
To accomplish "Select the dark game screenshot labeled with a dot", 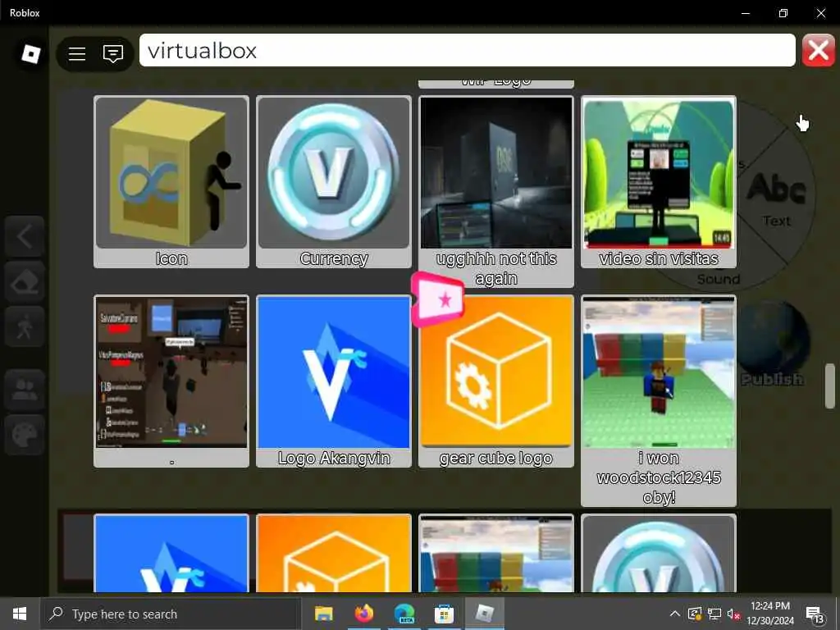I will (171, 372).
